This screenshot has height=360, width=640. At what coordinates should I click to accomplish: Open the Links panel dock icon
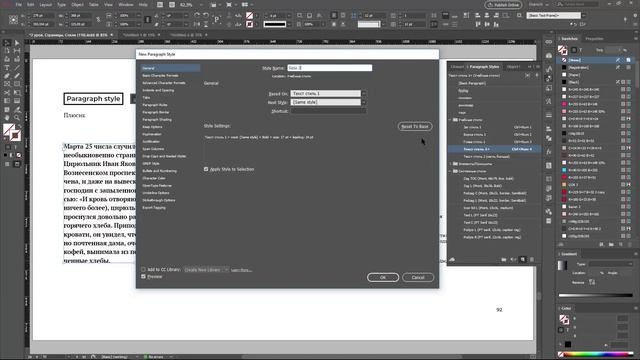pos(549,42)
